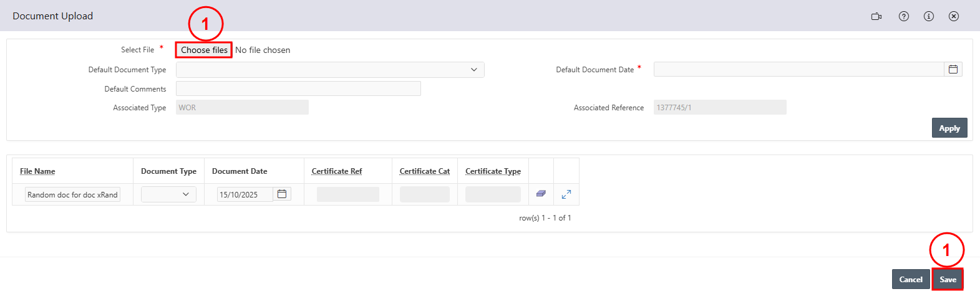Click the file name text field in row
The width and height of the screenshot is (980, 304).
(x=72, y=194)
